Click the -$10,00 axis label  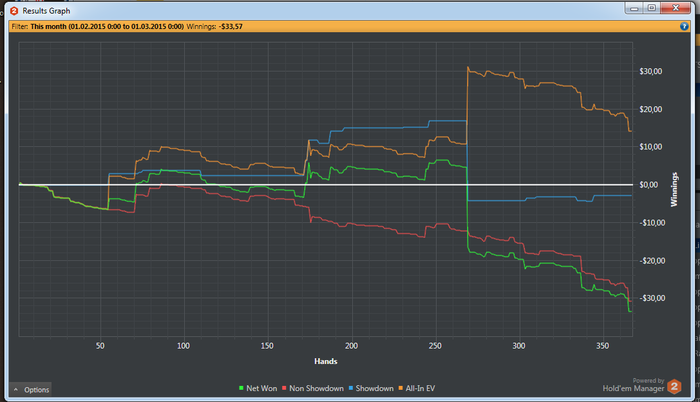652,223
